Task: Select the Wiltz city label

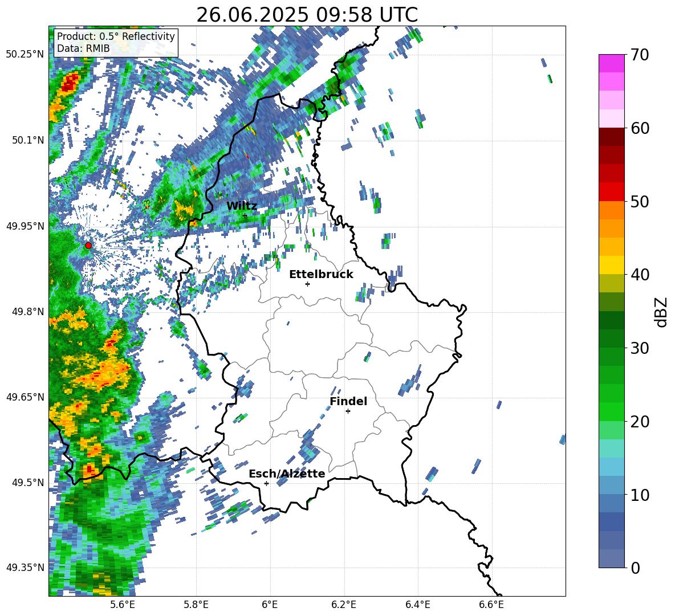Action: point(242,206)
